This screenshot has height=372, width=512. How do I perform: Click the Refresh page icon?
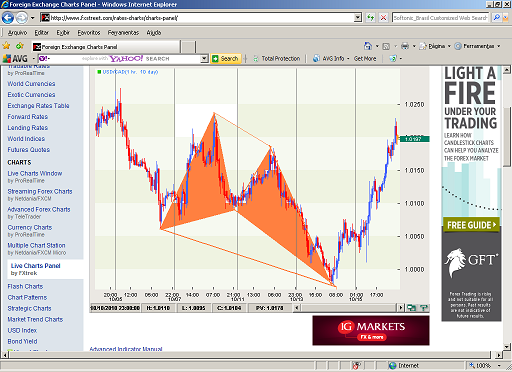coord(370,18)
